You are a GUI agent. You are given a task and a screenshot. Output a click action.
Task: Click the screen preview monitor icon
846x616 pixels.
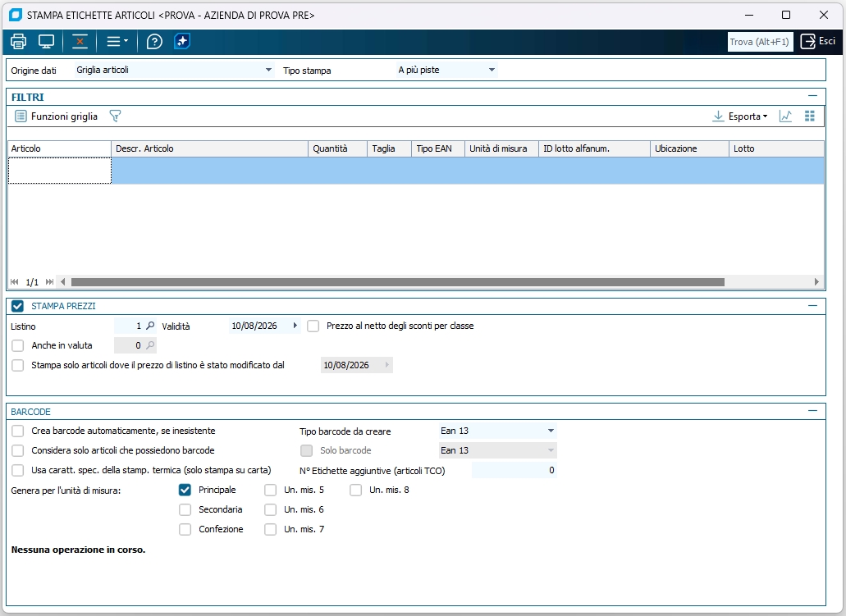(47, 42)
